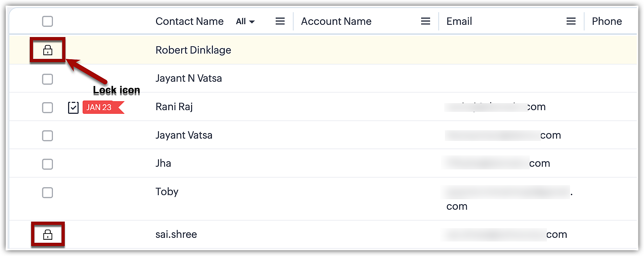The width and height of the screenshot is (644, 256).
Task: Click lock icon beside Robert Dinklage
Action: [x=48, y=50]
